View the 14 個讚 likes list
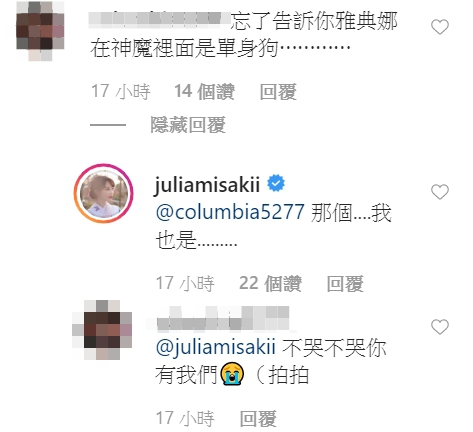Screen dimensions: 473x432 pyautogui.click(x=204, y=92)
